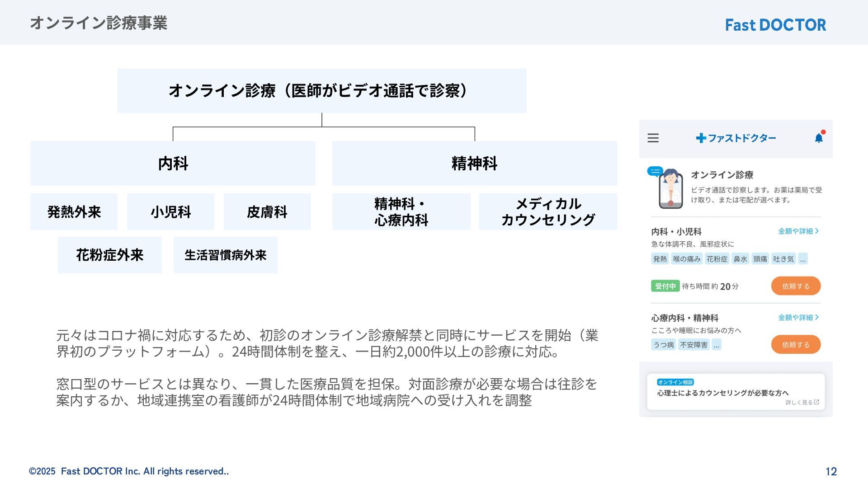Screen dimensions: 868x488
Task: Select the うつ病 symptom tag
Action: pos(663,345)
